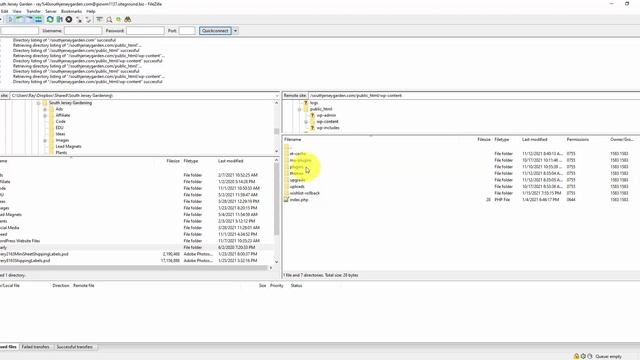
Task: Reconnect to the last server icon
Action: pyautogui.click(x=88, y=20)
